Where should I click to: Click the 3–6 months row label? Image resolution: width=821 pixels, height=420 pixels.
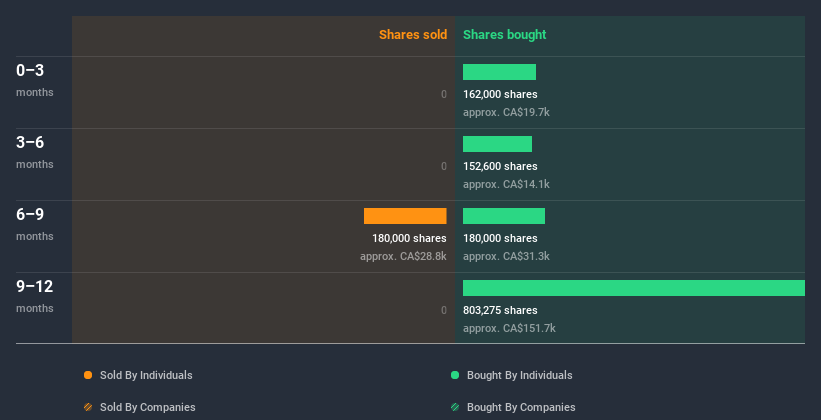35,152
